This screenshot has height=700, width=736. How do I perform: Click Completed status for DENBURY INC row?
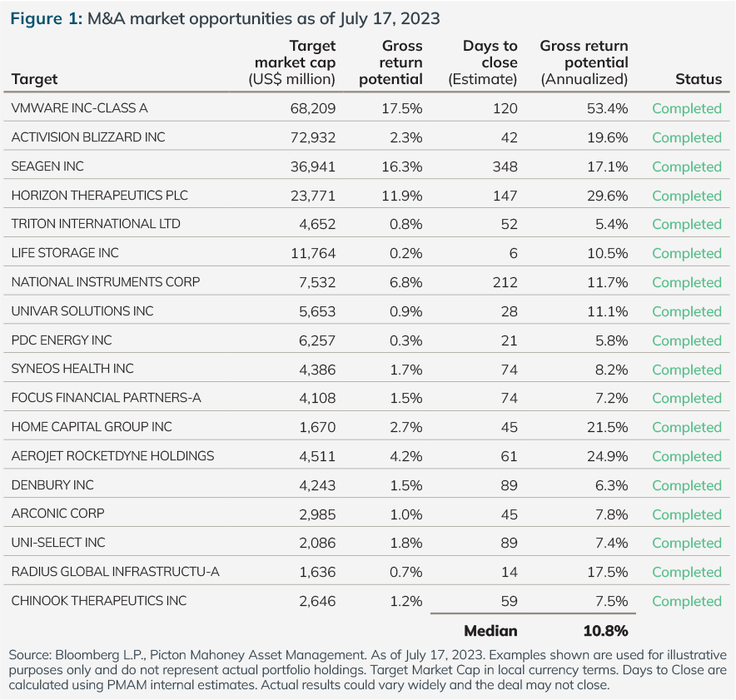(x=687, y=485)
